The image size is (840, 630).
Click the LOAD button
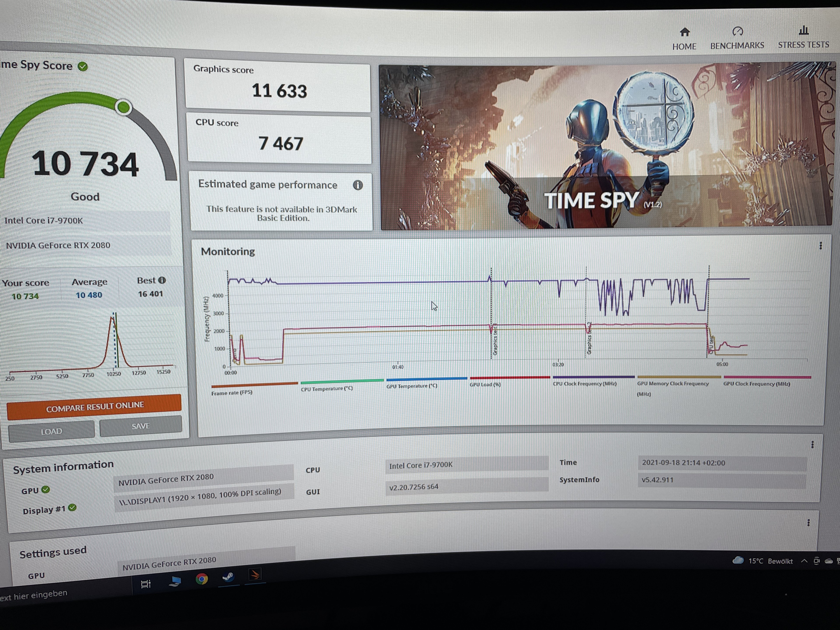tap(51, 431)
